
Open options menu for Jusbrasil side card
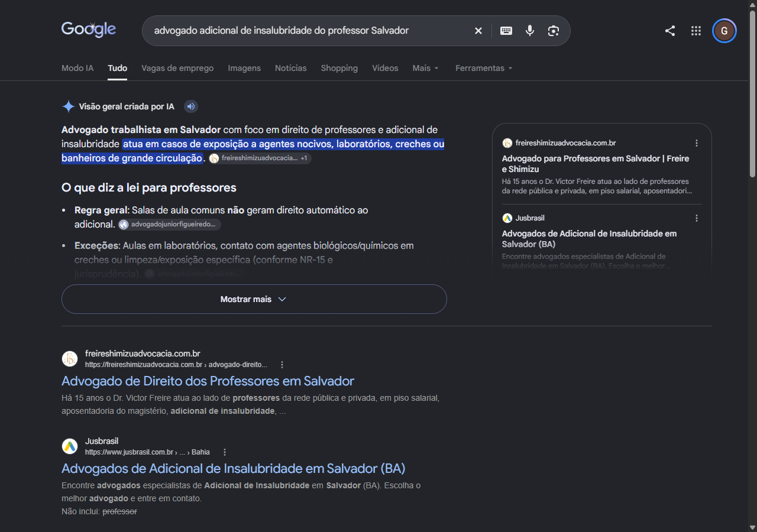[x=697, y=218]
